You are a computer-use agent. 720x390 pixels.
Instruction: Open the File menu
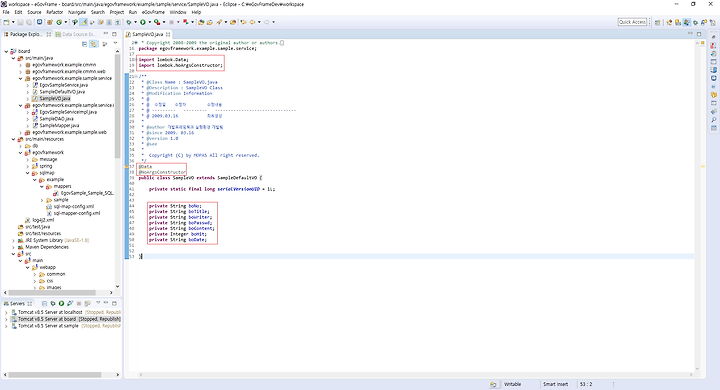pyautogui.click(x=6, y=12)
